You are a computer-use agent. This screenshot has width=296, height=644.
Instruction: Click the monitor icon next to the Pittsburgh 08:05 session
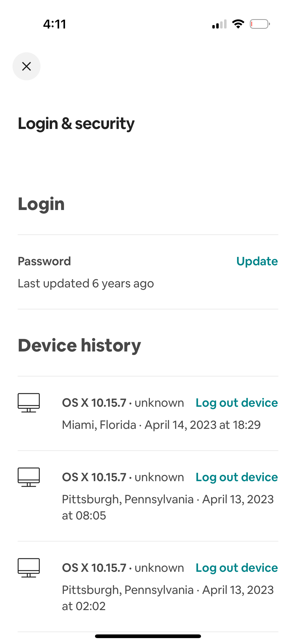pos(29,477)
